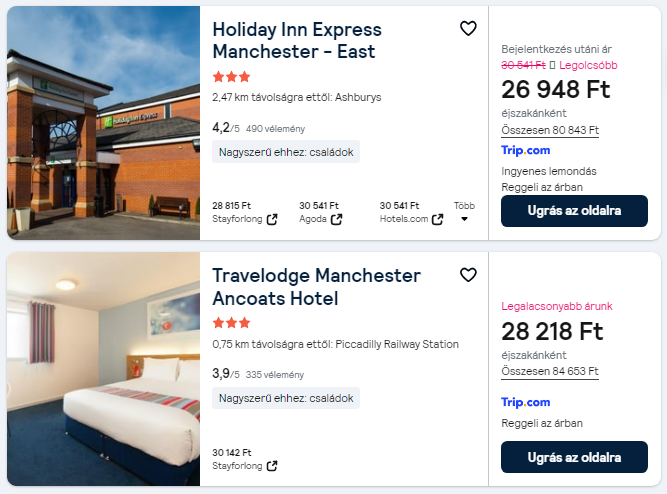View Összesen 84 653 Ft total breakdown

[549, 372]
